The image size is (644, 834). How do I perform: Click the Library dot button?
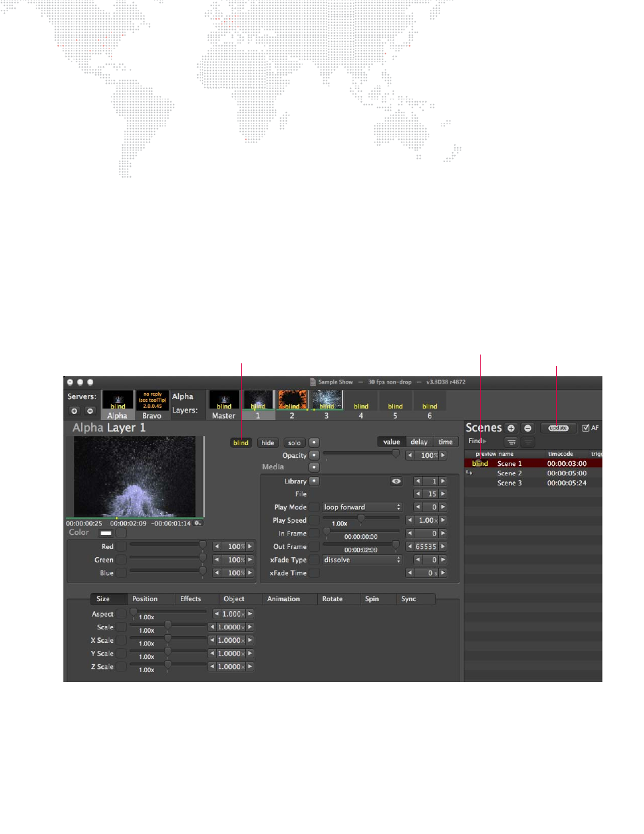314,481
